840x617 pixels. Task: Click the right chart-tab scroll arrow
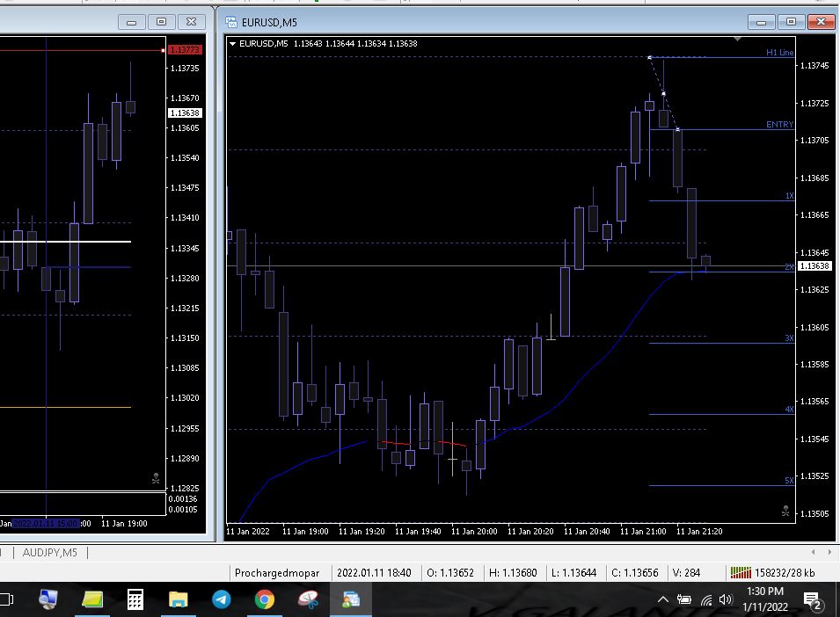coord(829,552)
